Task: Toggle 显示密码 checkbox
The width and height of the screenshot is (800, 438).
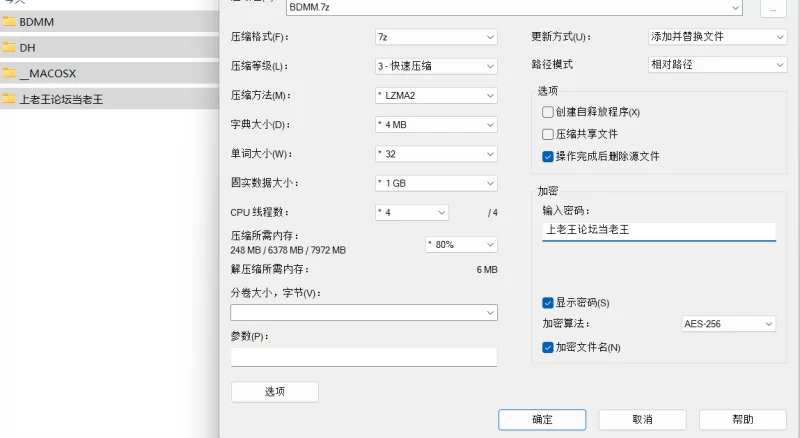Action: pyautogui.click(x=547, y=303)
